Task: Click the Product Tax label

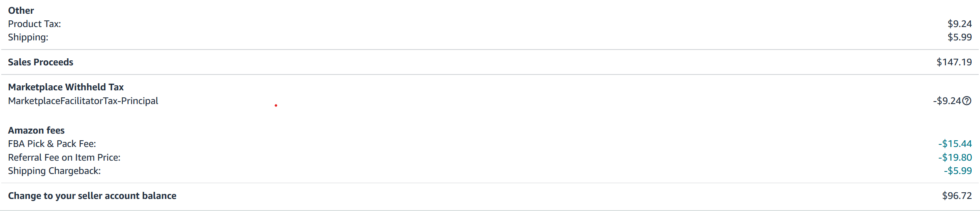Action: pyautogui.click(x=35, y=24)
